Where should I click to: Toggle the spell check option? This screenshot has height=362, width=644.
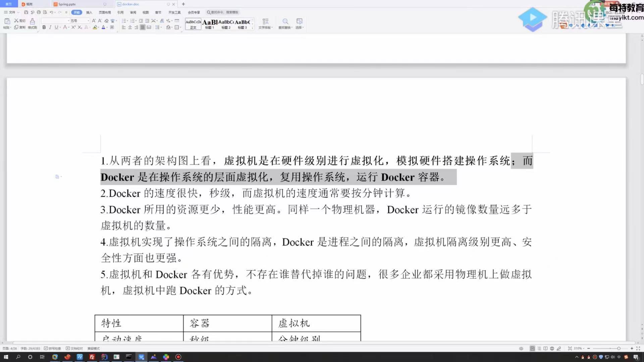[53, 348]
